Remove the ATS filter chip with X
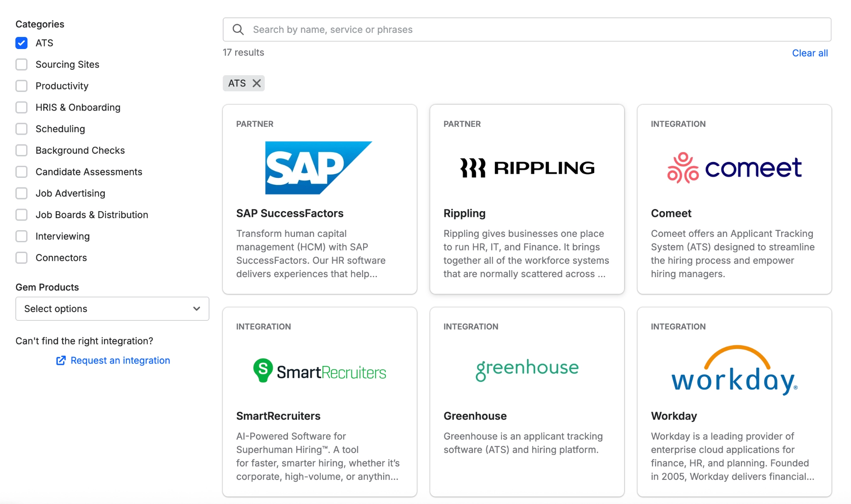The width and height of the screenshot is (851, 504). [x=257, y=83]
